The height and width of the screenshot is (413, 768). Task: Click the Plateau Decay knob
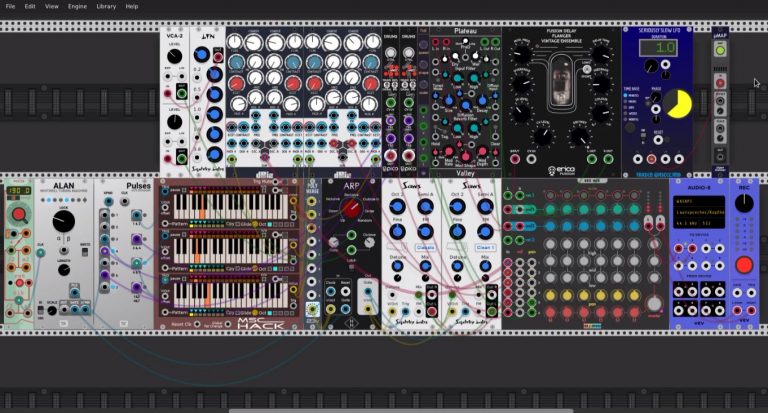482,101
